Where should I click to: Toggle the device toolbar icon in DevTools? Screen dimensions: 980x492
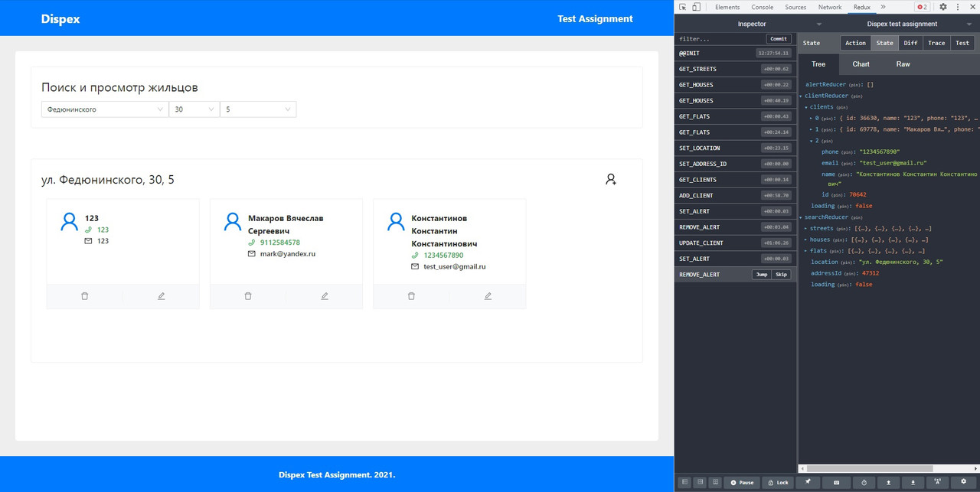click(697, 7)
